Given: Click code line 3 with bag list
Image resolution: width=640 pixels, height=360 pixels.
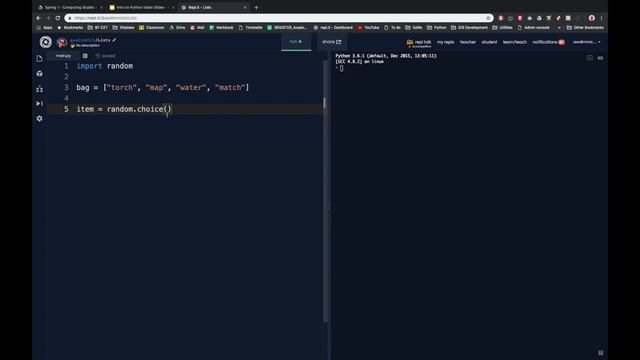Looking at the screenshot, I should click(x=162, y=87).
